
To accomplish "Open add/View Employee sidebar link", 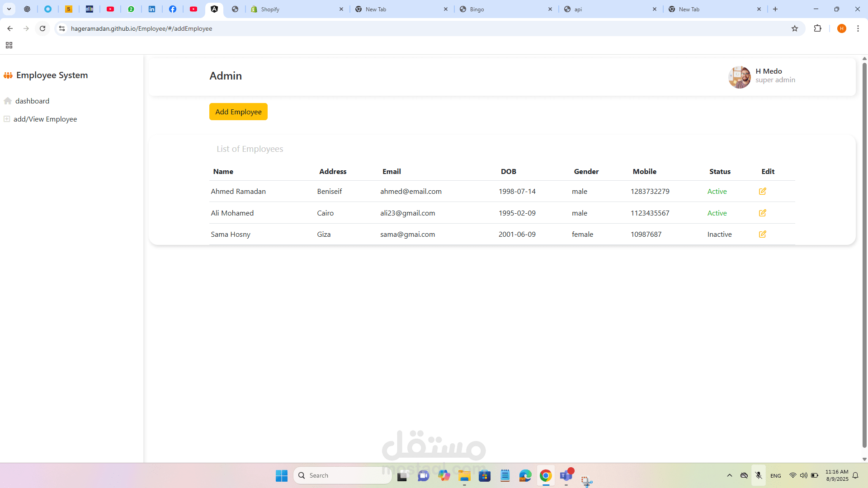I will click(x=45, y=119).
